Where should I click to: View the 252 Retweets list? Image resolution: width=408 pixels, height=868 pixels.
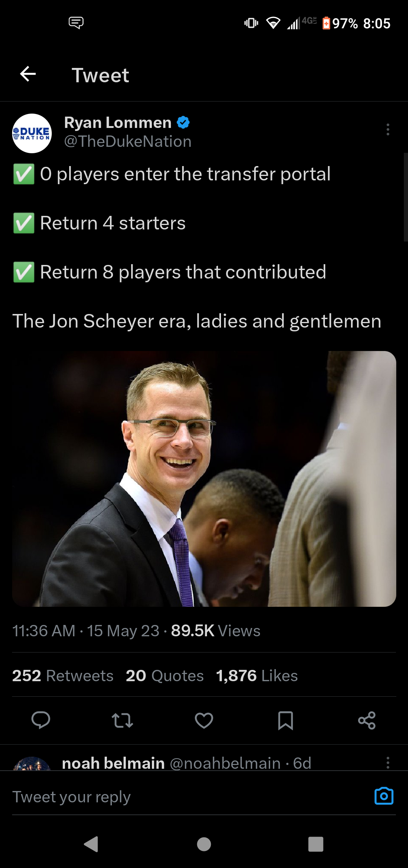pyautogui.click(x=63, y=676)
